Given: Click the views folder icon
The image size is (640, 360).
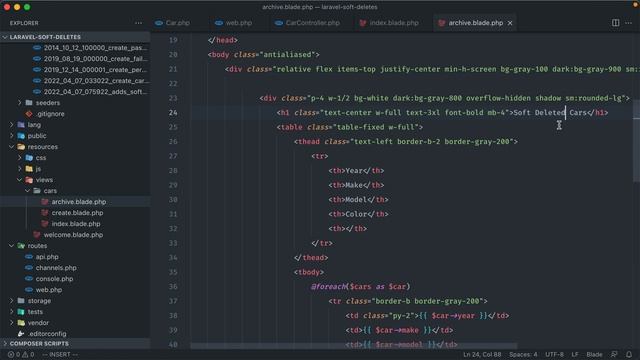Looking at the screenshot, I should coord(29,180).
